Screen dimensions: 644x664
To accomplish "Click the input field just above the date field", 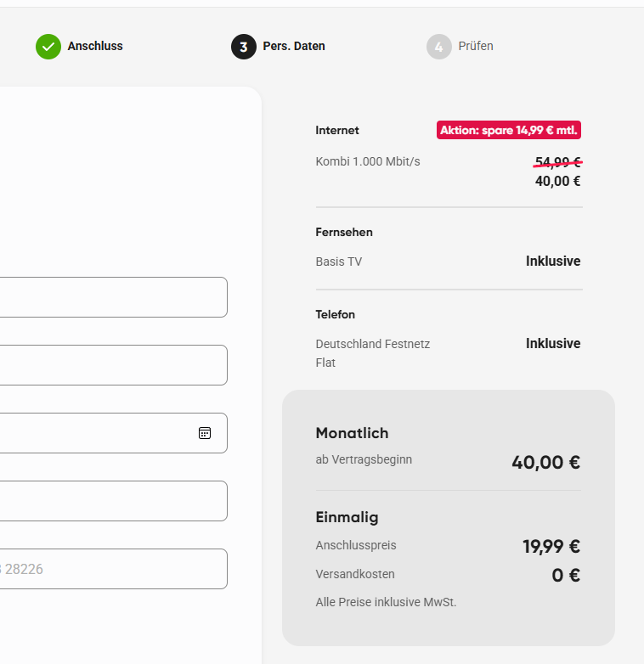I will pos(110,365).
